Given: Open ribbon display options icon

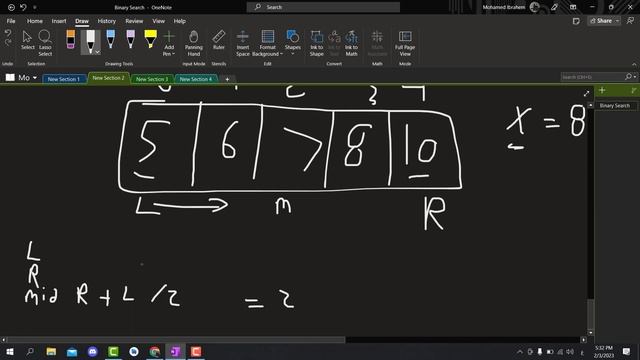Looking at the screenshot, I should (x=573, y=7).
